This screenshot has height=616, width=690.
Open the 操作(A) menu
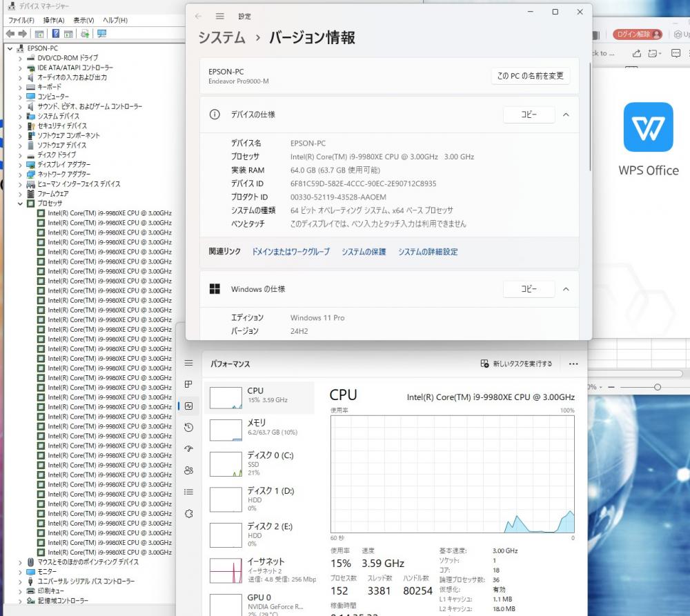tap(54, 20)
